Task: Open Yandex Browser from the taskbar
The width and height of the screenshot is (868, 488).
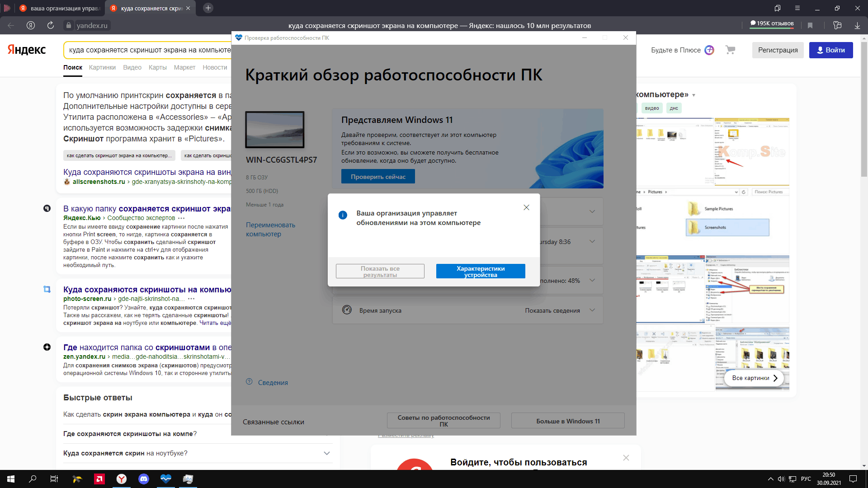Action: pyautogui.click(x=122, y=479)
